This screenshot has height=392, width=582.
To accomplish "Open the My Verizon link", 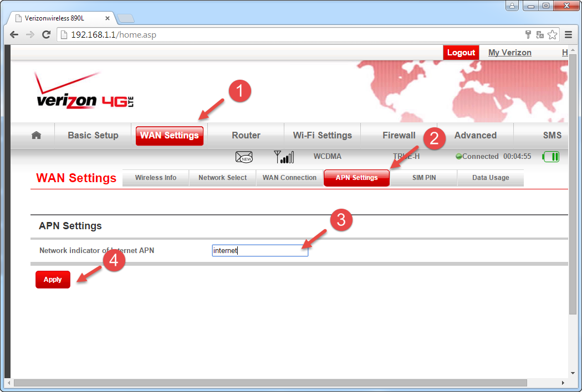I will click(509, 53).
